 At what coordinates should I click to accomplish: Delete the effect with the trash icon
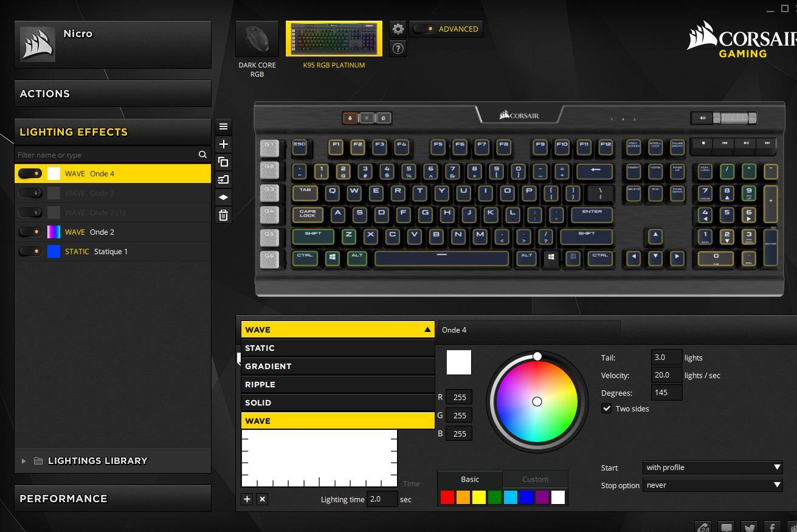click(x=223, y=215)
